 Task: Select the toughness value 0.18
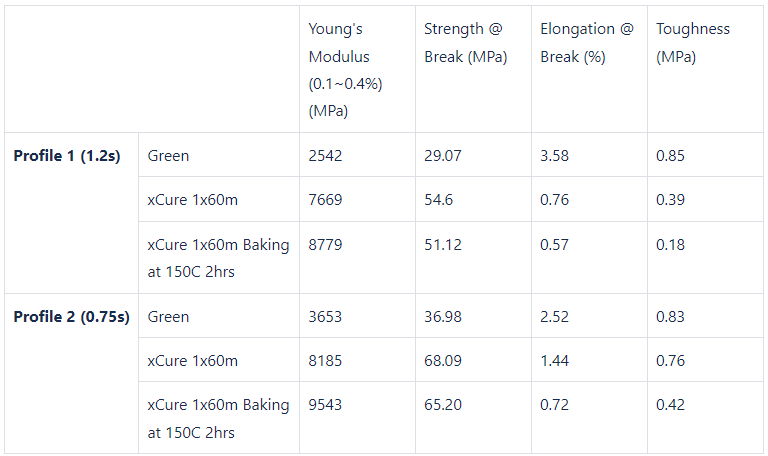(670, 244)
